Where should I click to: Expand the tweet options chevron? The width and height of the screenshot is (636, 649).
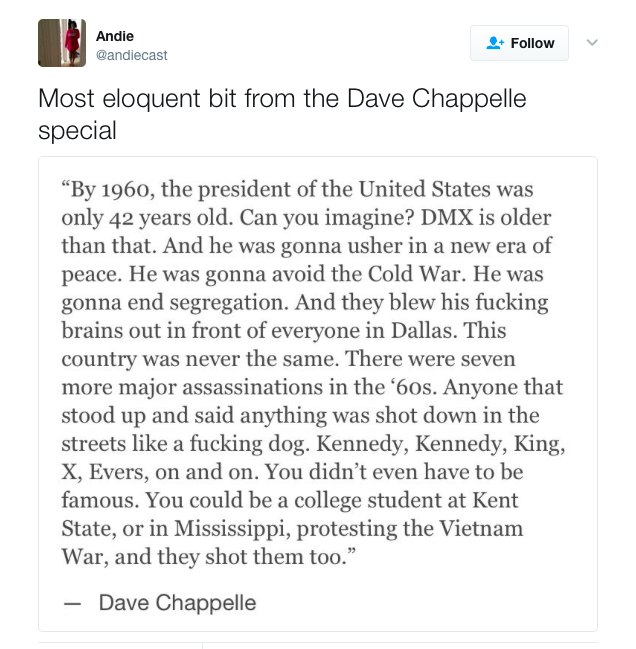591,42
